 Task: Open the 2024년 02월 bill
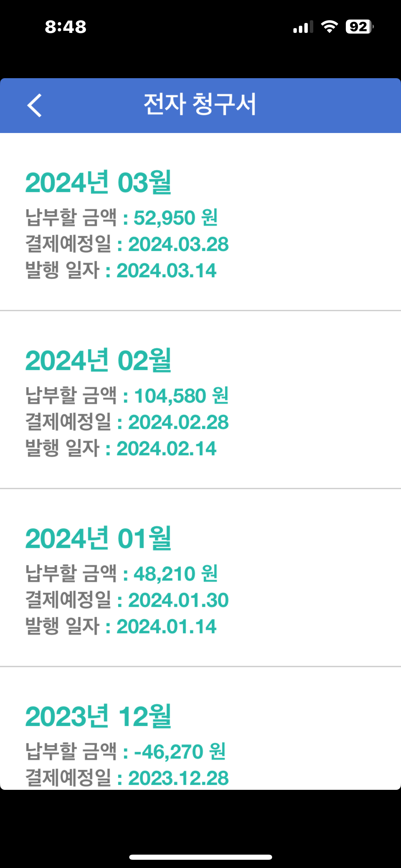(98, 360)
